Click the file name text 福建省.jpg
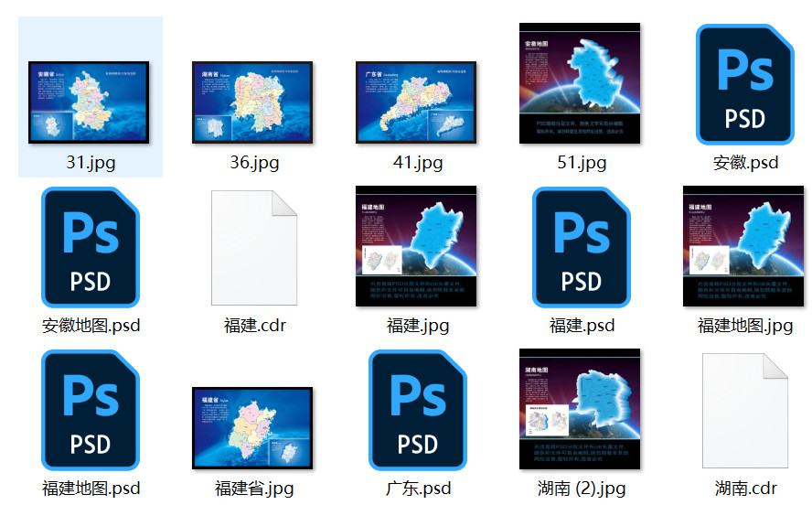The width and height of the screenshot is (812, 505). (254, 488)
